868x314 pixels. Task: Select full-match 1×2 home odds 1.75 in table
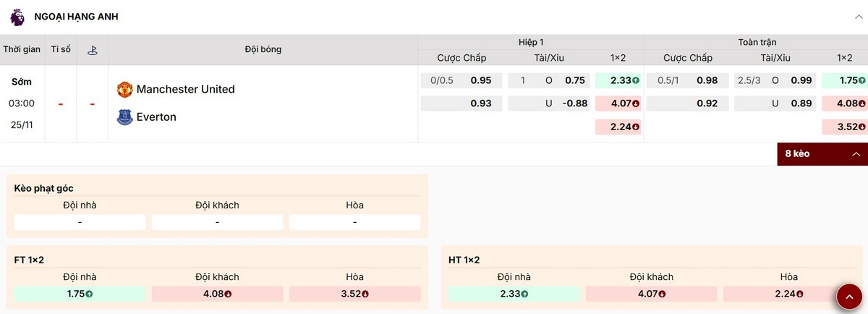point(844,81)
